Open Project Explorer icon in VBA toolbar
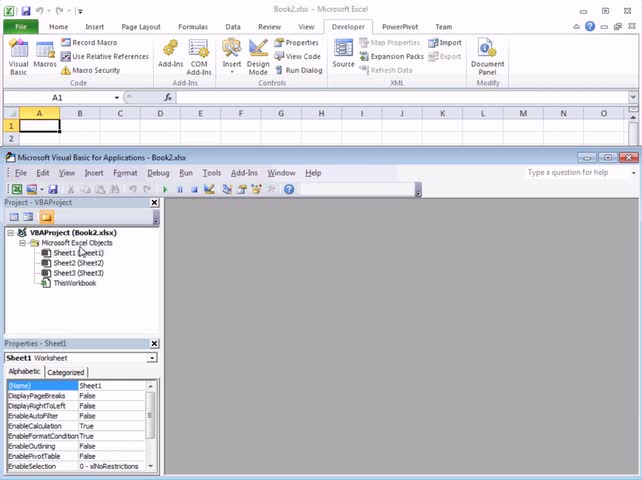Viewport: 642px width, 480px height. click(x=227, y=189)
